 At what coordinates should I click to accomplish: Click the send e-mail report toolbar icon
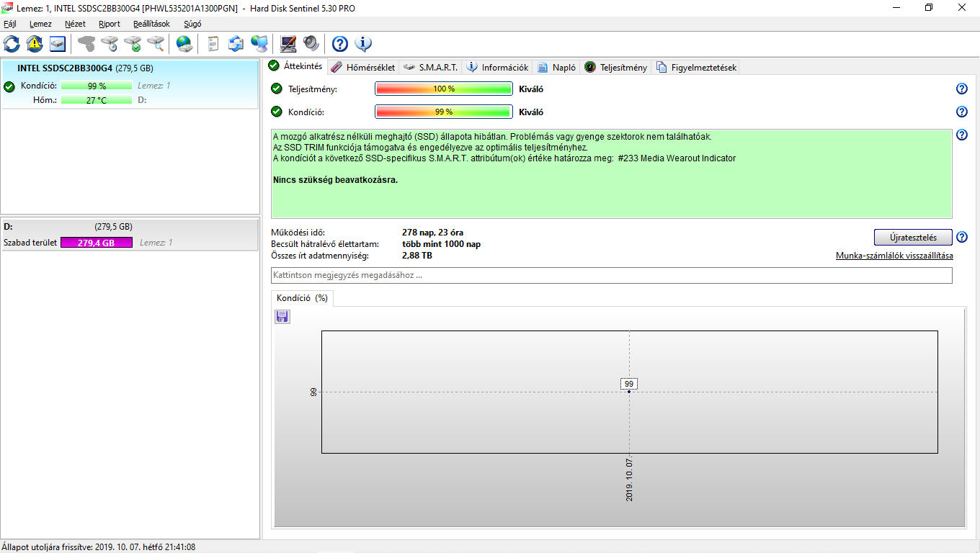[x=236, y=44]
